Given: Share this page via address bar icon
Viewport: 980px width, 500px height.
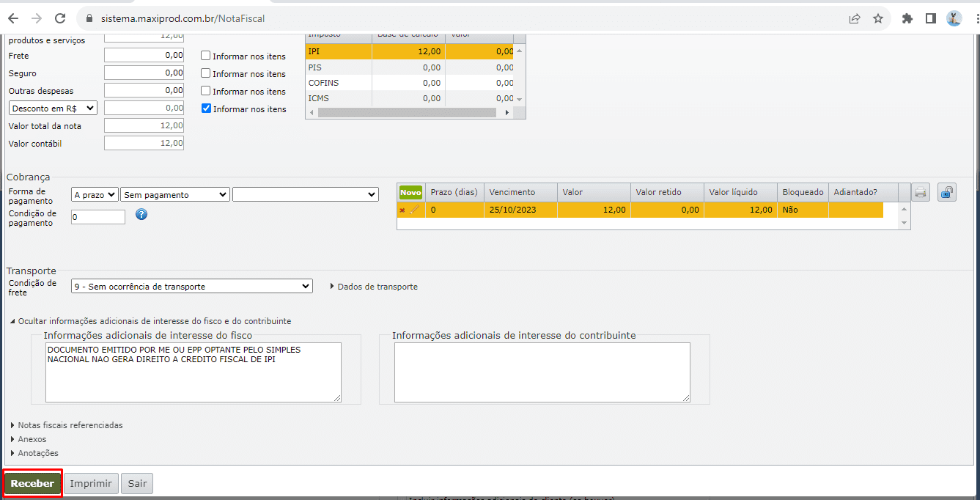Looking at the screenshot, I should click(855, 18).
